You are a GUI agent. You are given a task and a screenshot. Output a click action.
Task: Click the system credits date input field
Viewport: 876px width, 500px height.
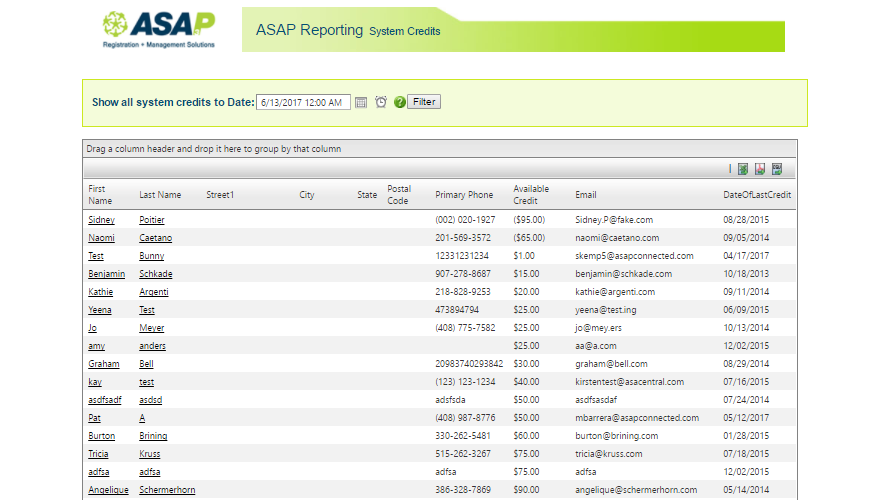(303, 102)
